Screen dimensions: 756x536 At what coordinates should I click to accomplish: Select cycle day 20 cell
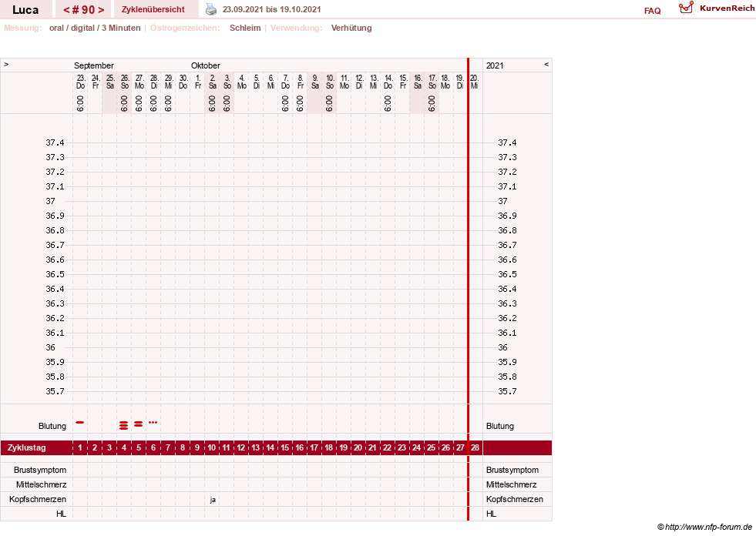358,447
